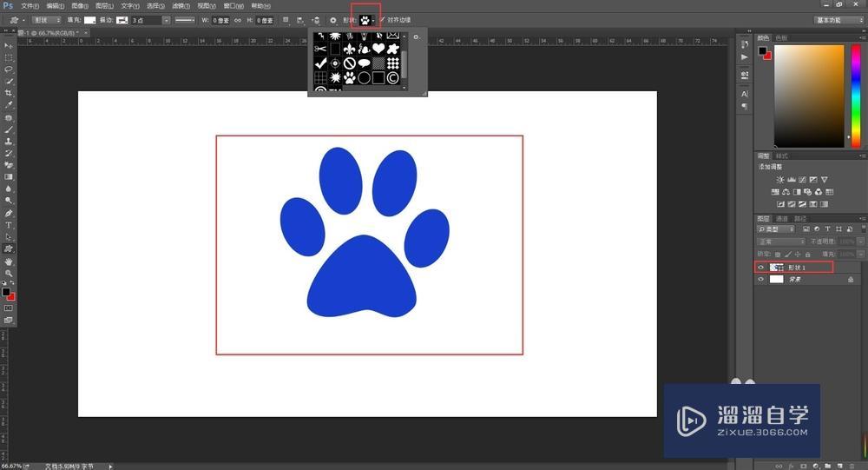Select the Lasso tool
The width and height of the screenshot is (868, 470).
point(9,70)
